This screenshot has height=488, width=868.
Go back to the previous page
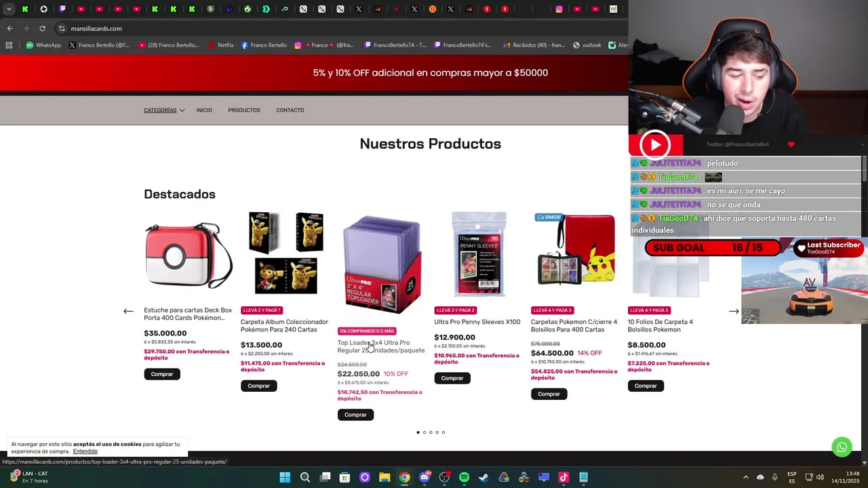pyautogui.click(x=9, y=28)
